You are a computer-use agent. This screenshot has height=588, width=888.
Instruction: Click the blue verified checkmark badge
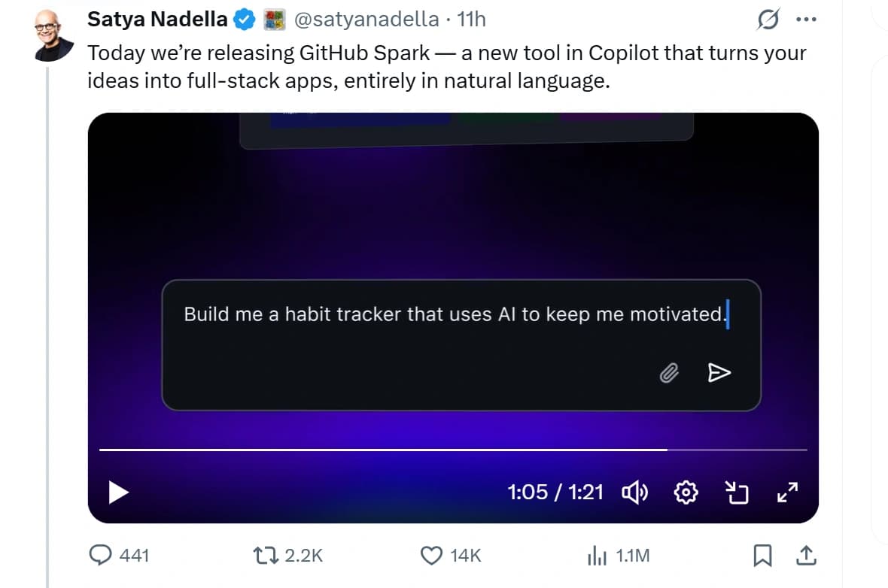coord(242,18)
